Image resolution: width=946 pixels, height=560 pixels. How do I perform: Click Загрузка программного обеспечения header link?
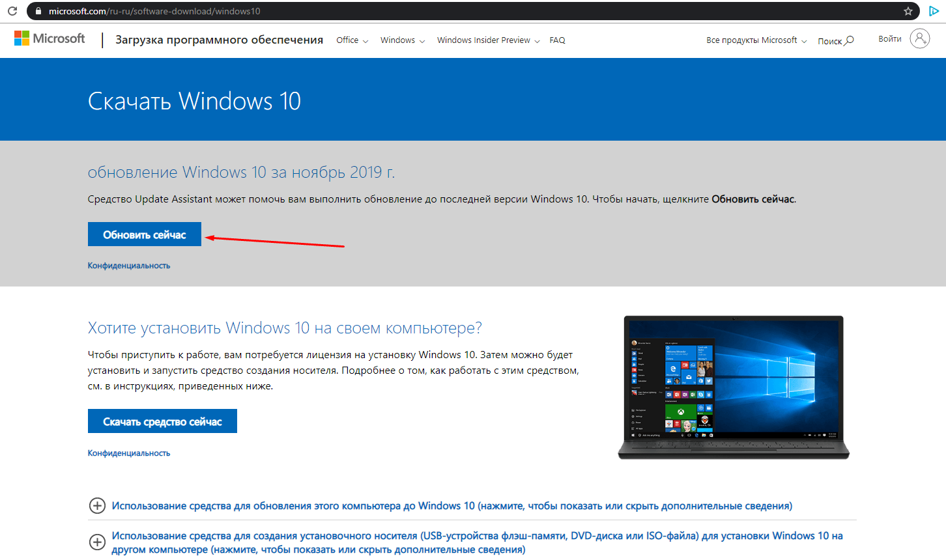point(219,40)
